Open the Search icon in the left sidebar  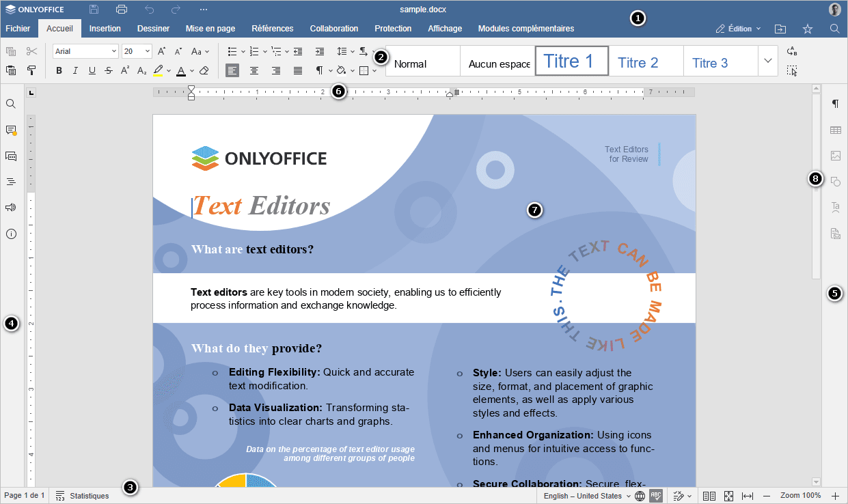tap(11, 104)
